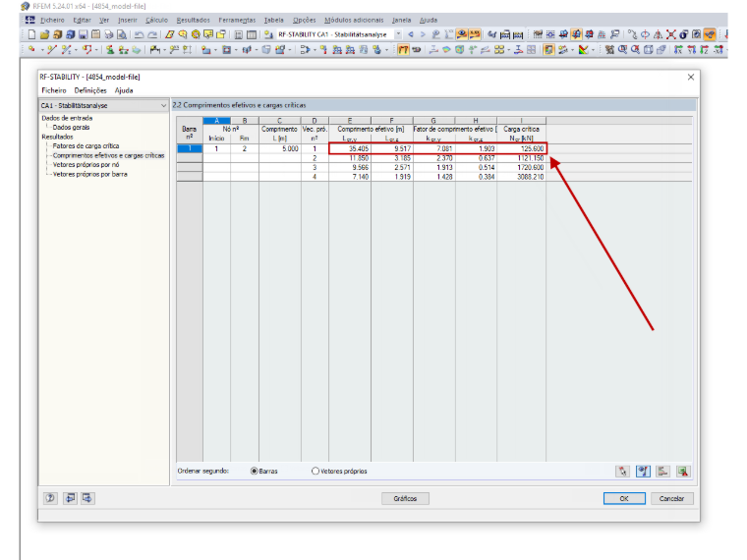Open a model file via folder icon
747x560 pixels.
coord(45,34)
